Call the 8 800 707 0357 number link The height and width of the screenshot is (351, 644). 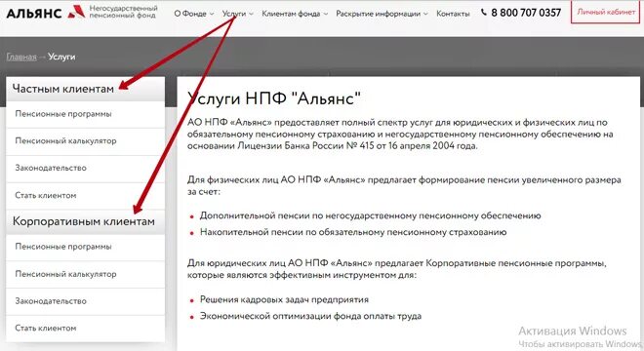pyautogui.click(x=526, y=13)
